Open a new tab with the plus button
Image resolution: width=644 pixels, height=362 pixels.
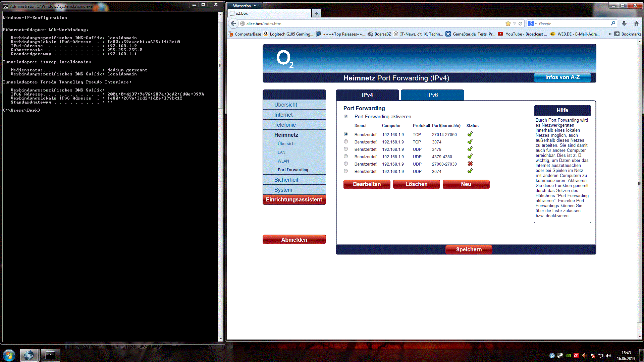pos(316,13)
